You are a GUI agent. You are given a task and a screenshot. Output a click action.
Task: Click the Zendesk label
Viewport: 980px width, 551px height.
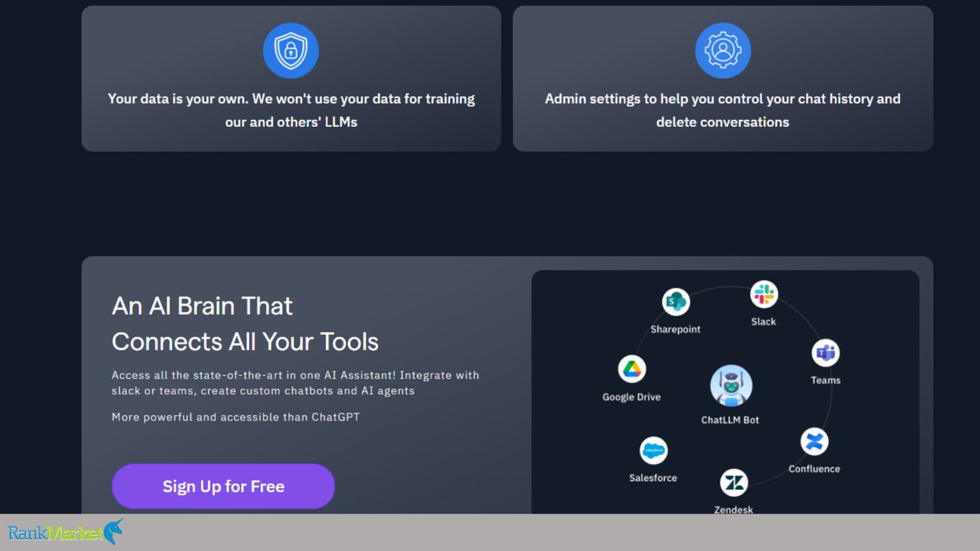tap(734, 509)
